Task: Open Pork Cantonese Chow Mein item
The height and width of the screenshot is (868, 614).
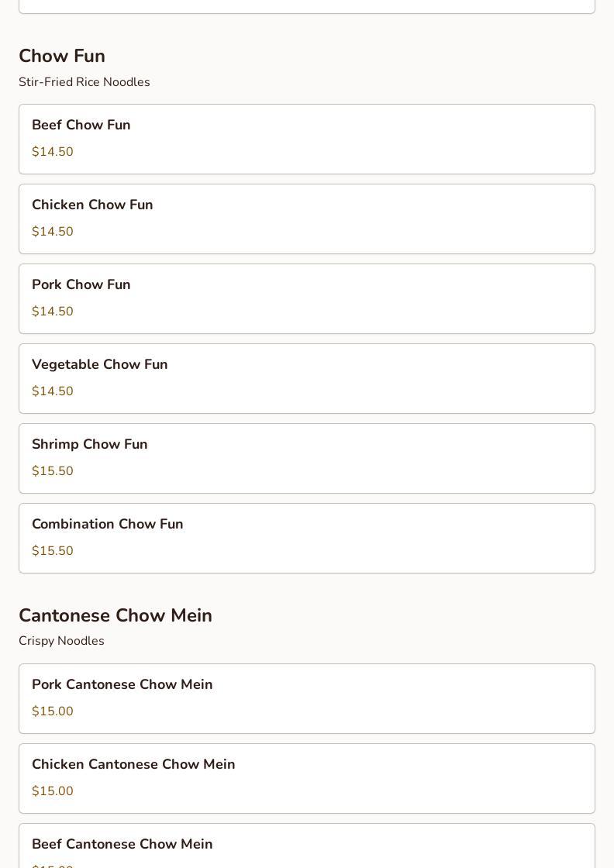Action: (x=307, y=698)
